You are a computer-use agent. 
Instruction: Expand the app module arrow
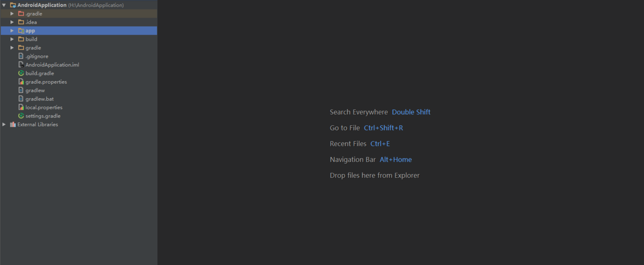[12, 31]
